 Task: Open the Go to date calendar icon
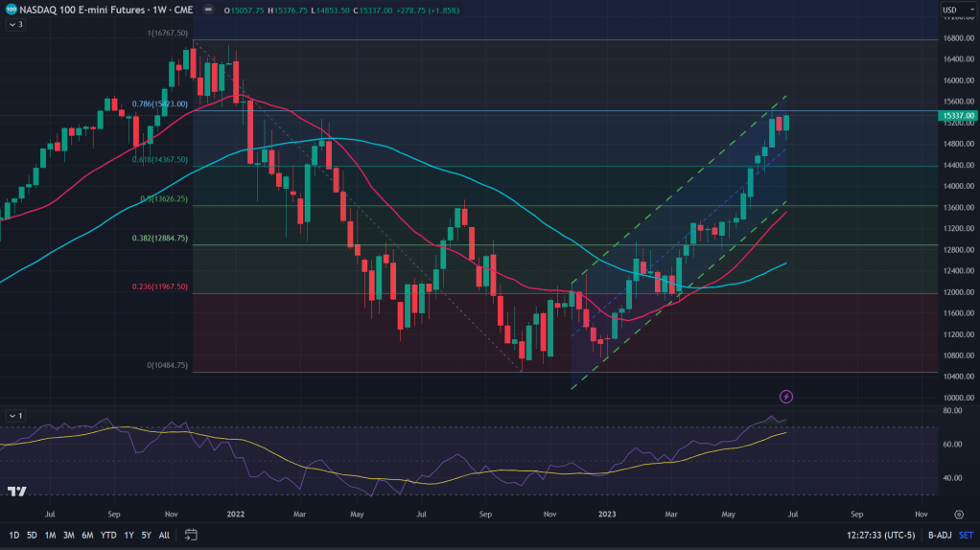coord(191,535)
